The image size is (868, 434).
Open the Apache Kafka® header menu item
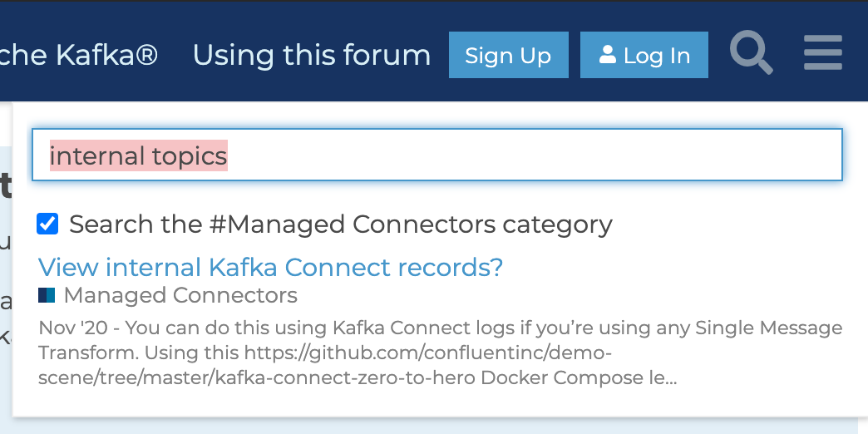coord(79,55)
